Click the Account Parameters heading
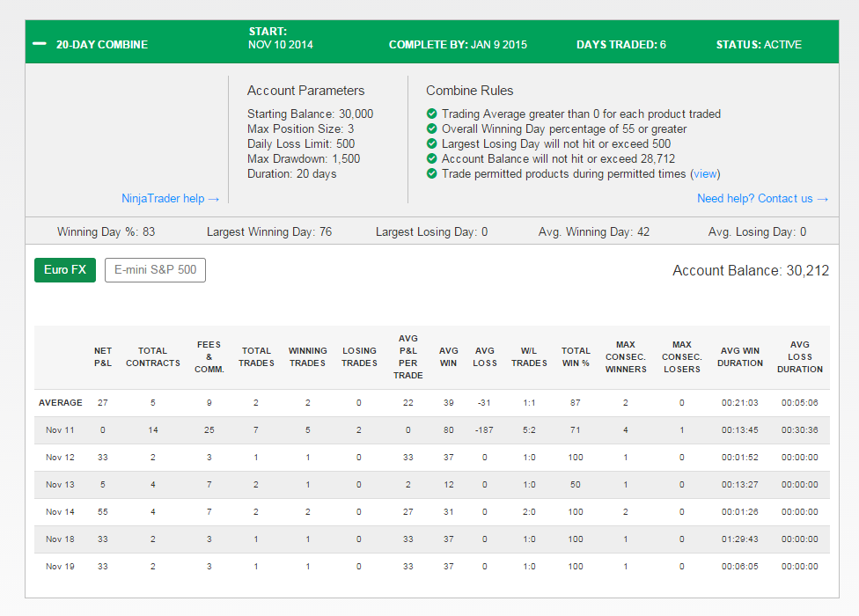Image resolution: width=859 pixels, height=616 pixels. pyautogui.click(x=305, y=91)
